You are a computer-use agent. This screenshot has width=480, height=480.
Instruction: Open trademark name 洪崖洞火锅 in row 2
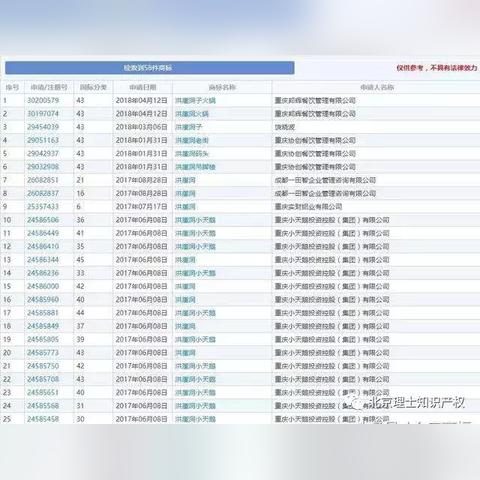click(192, 114)
